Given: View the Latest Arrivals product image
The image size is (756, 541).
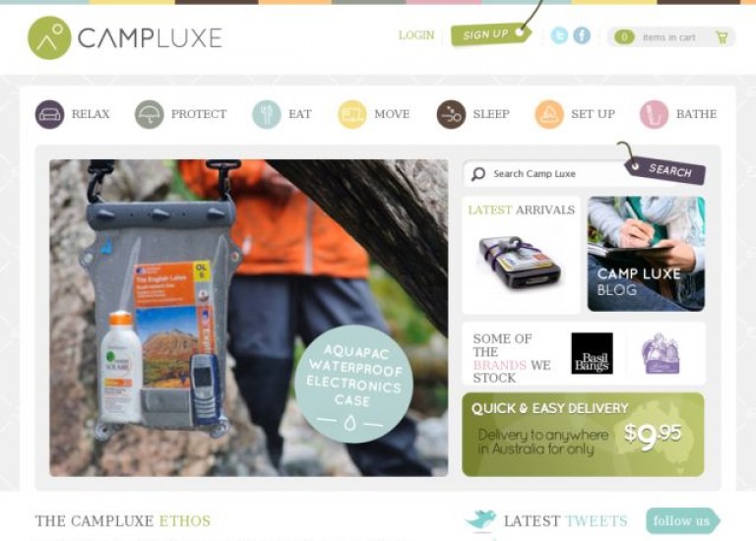Looking at the screenshot, I should tap(521, 264).
